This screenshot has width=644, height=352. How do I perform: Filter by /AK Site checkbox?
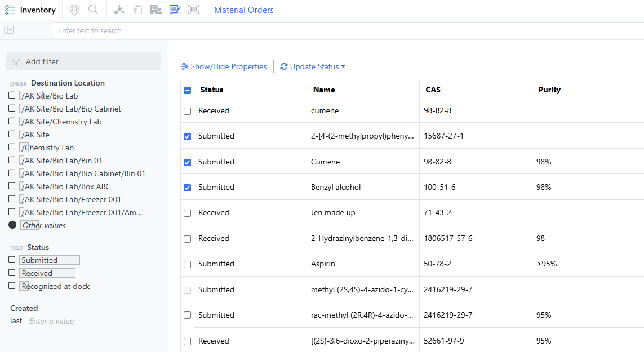click(x=12, y=134)
